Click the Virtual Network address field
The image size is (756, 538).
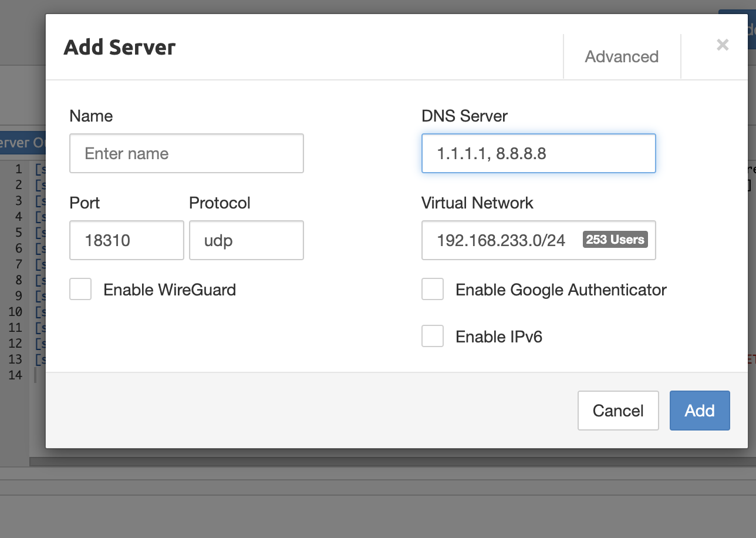click(x=539, y=240)
